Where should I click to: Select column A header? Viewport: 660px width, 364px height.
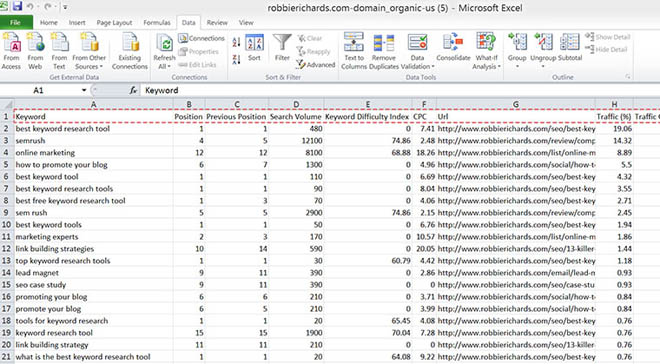pos(93,104)
